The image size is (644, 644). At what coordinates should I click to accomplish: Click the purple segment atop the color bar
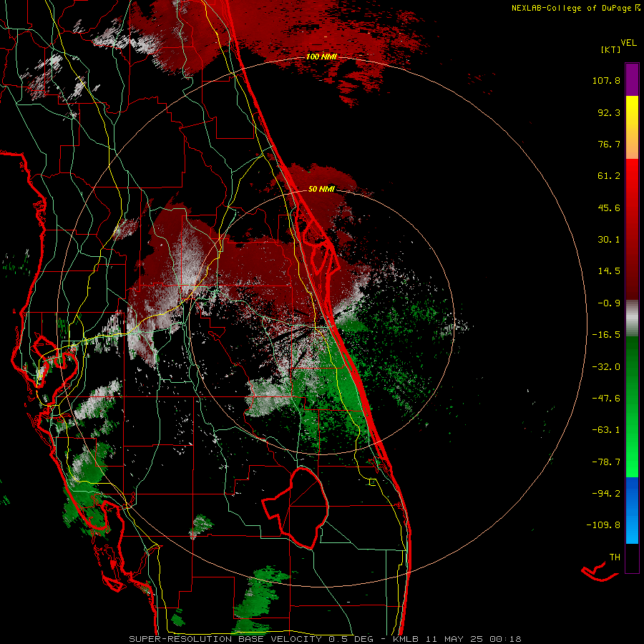pos(632,79)
